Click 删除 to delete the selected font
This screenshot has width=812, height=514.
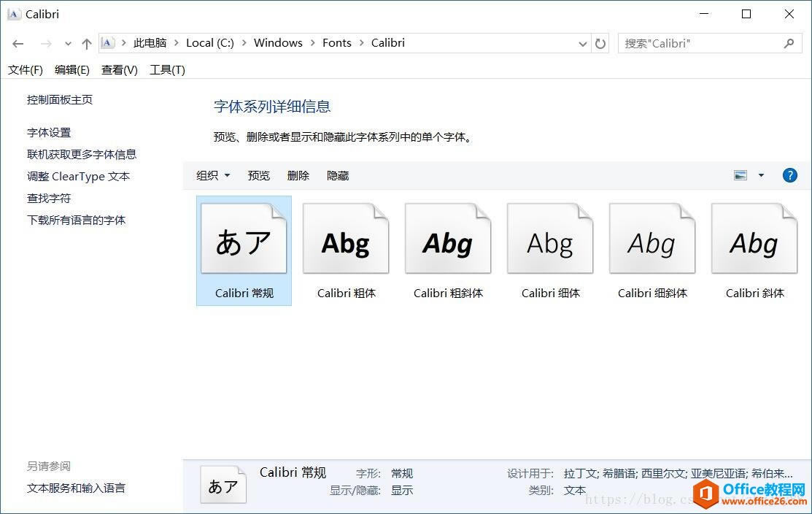pyautogui.click(x=298, y=175)
